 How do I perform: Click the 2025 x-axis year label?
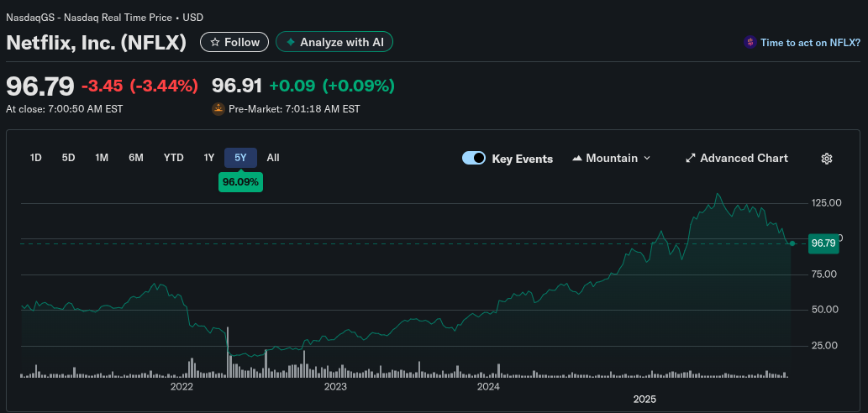tap(644, 400)
